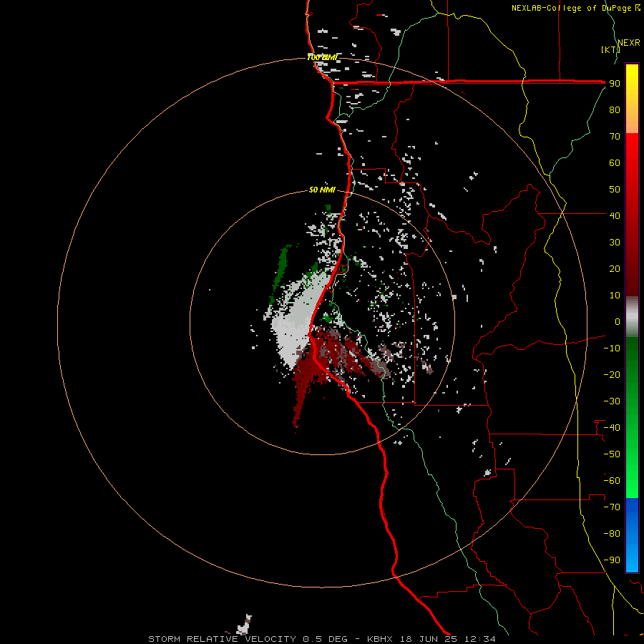Click the -50 value on velocity scale
644x644 pixels.
(612, 454)
